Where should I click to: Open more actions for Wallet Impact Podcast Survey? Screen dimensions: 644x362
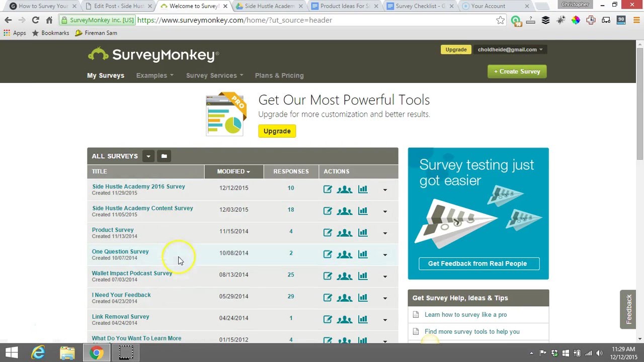pos(385,277)
